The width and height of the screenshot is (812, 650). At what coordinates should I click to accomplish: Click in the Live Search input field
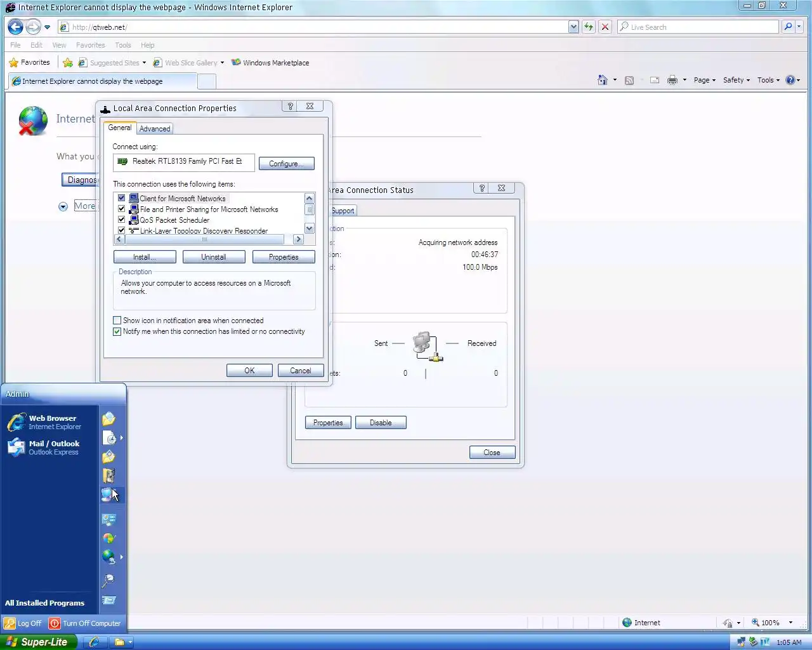pos(698,27)
